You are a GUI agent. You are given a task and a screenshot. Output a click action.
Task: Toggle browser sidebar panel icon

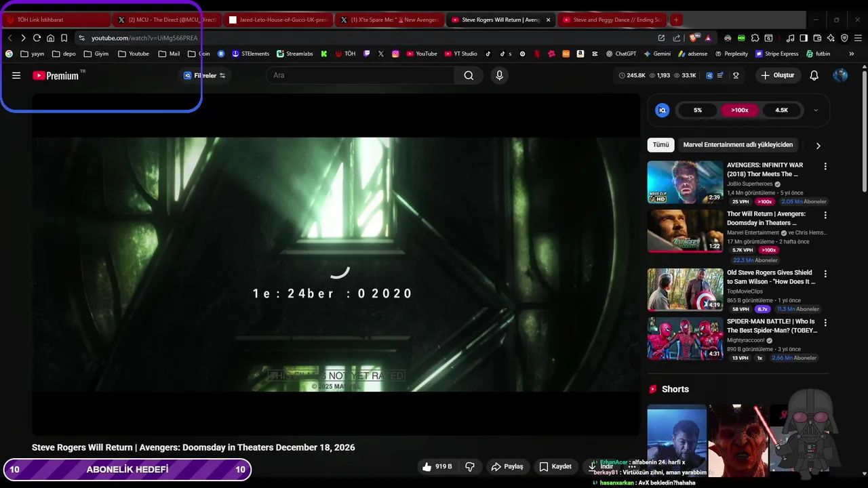[x=804, y=38]
